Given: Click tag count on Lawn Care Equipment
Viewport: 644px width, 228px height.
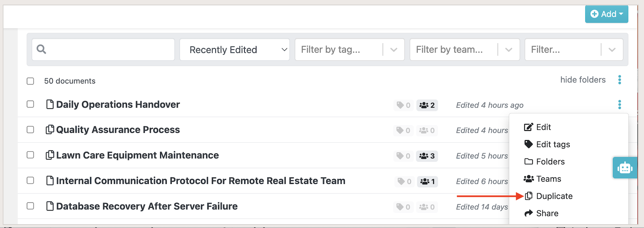Looking at the screenshot, I should (x=404, y=156).
